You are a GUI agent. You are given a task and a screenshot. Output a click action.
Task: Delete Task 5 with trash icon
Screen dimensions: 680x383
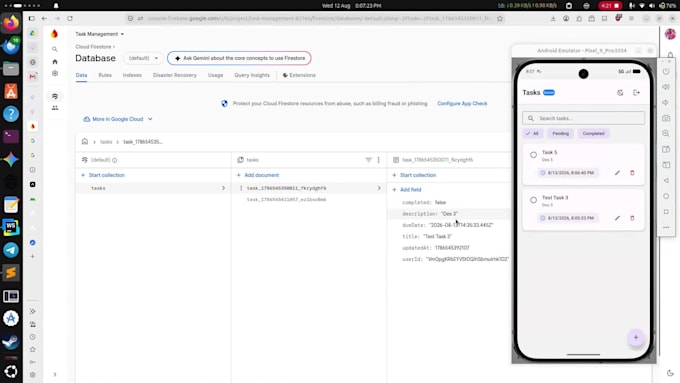632,173
